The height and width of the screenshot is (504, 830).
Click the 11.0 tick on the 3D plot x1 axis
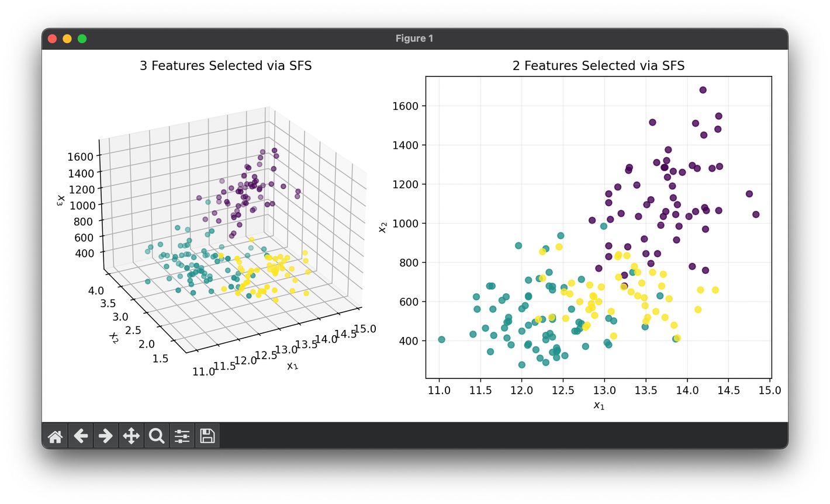203,371
